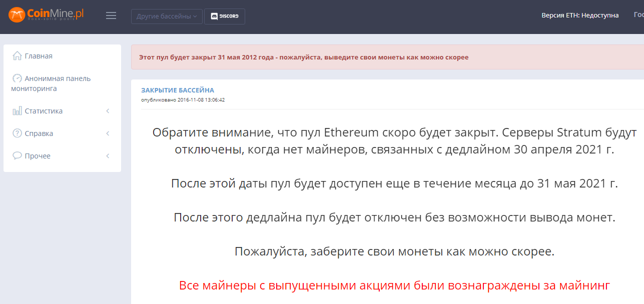
Task: Toggle the hamburger sidebar menu
Action: point(111,16)
